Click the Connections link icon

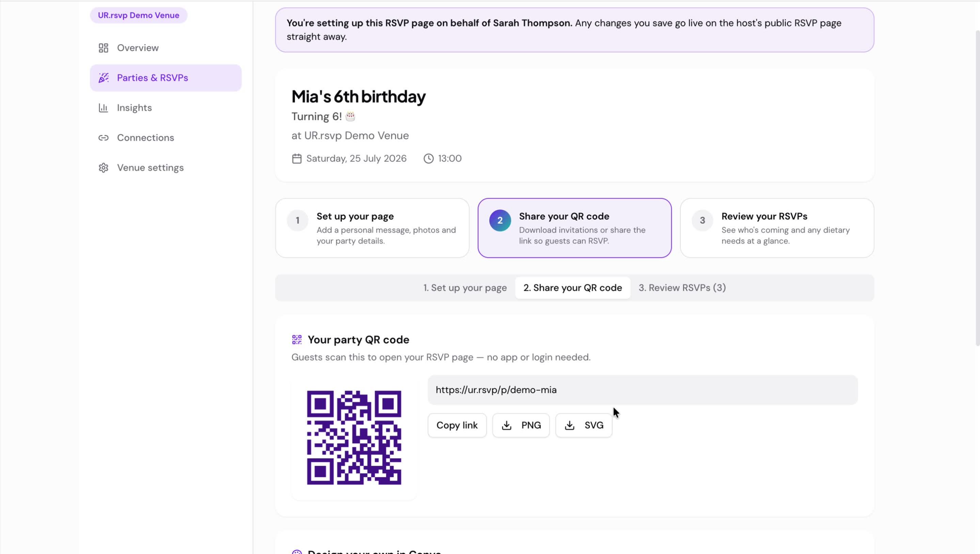104,138
